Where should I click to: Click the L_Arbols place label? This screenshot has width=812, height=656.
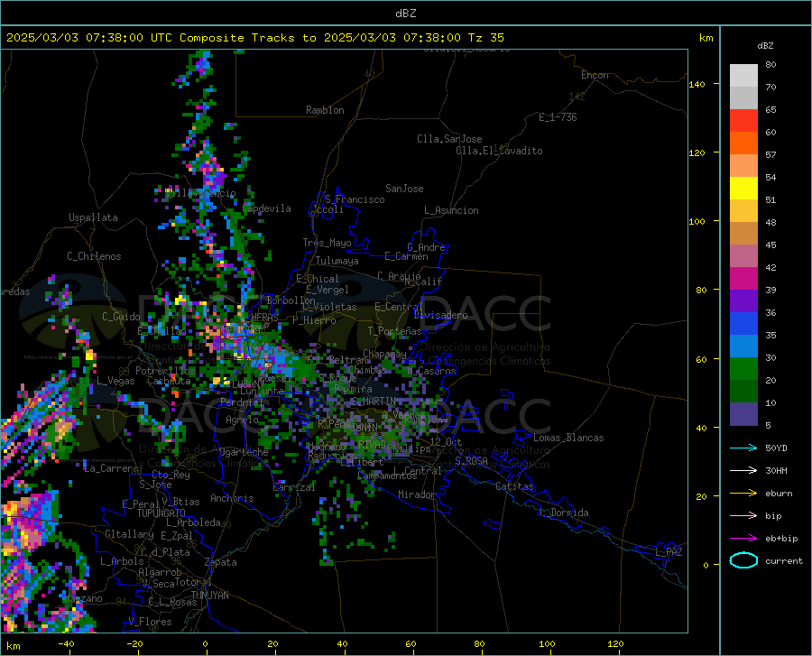pyautogui.click(x=122, y=560)
